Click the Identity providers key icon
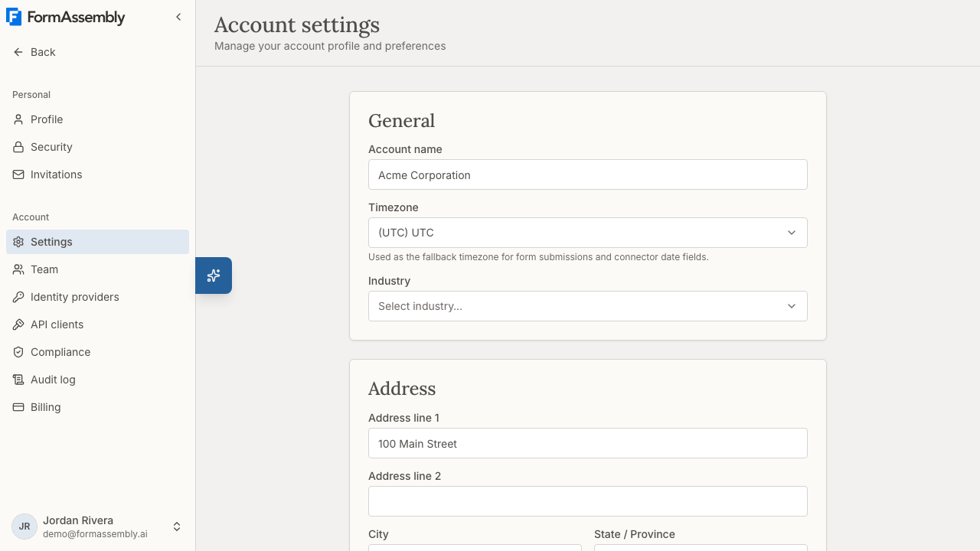 click(18, 297)
